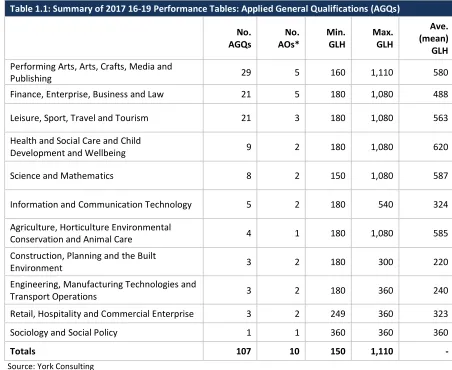The width and height of the screenshot is (452, 370).
Task: Click 'Performing Arts, Arts, Crafts, Media and Publishing' row label
Action: [91, 72]
